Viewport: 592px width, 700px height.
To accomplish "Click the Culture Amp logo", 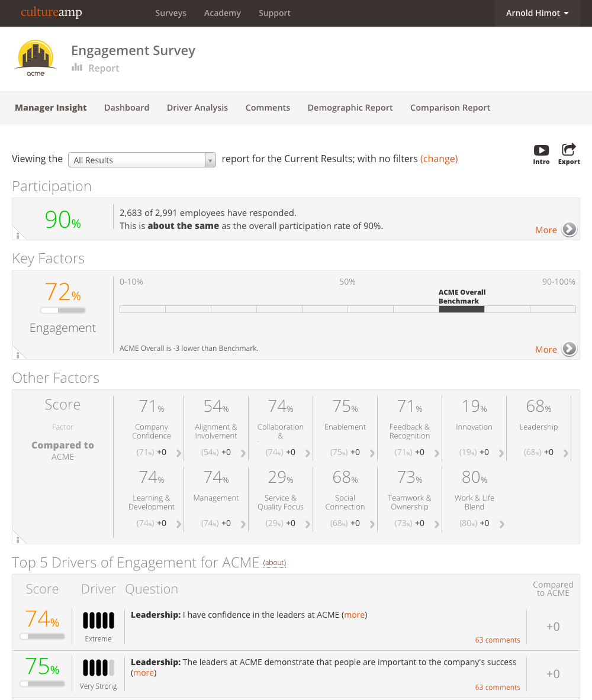I will pyautogui.click(x=51, y=13).
